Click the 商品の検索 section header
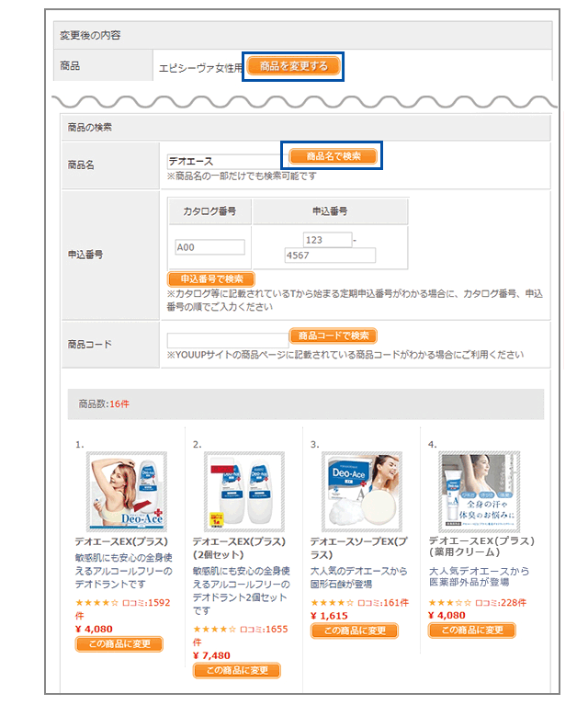 (x=305, y=128)
